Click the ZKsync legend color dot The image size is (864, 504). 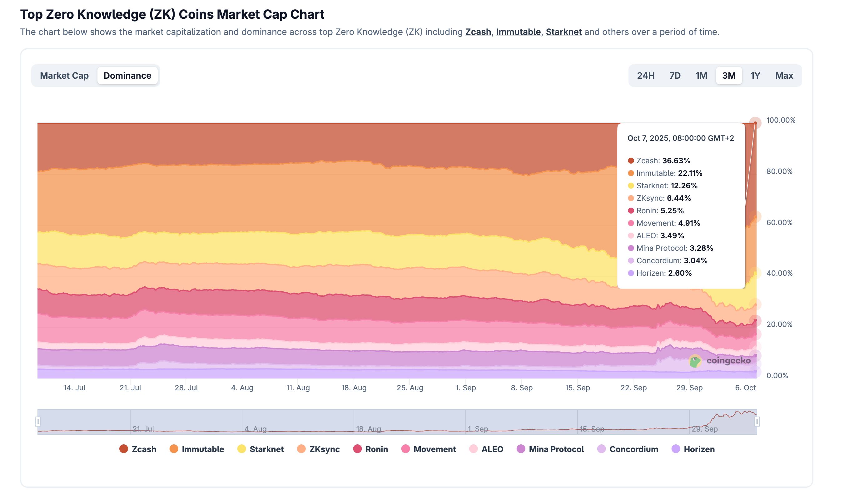(301, 449)
